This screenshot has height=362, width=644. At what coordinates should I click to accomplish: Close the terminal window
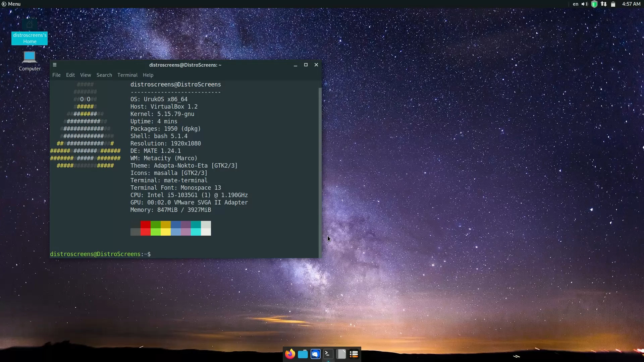316,65
